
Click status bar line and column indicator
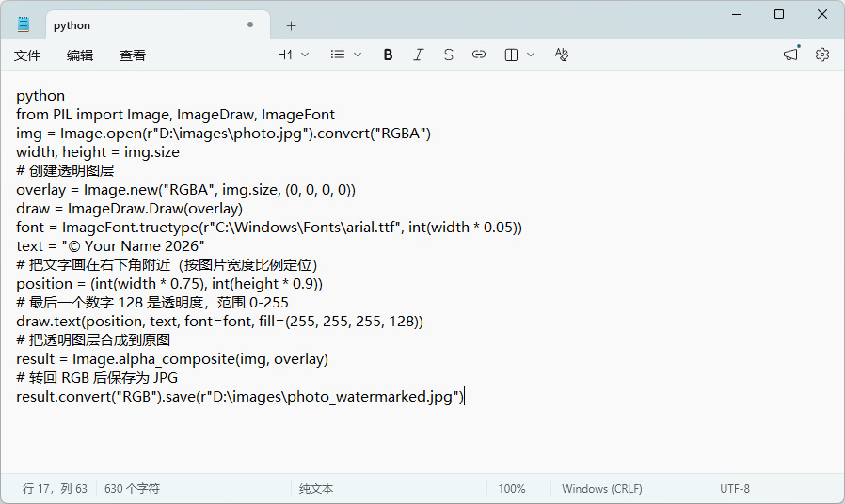pyautogui.click(x=55, y=488)
